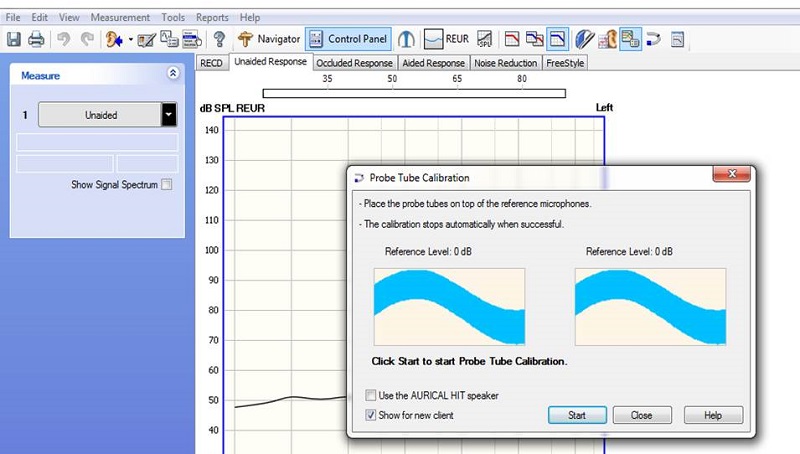Open the View menu
This screenshot has height=454, width=800.
point(69,17)
